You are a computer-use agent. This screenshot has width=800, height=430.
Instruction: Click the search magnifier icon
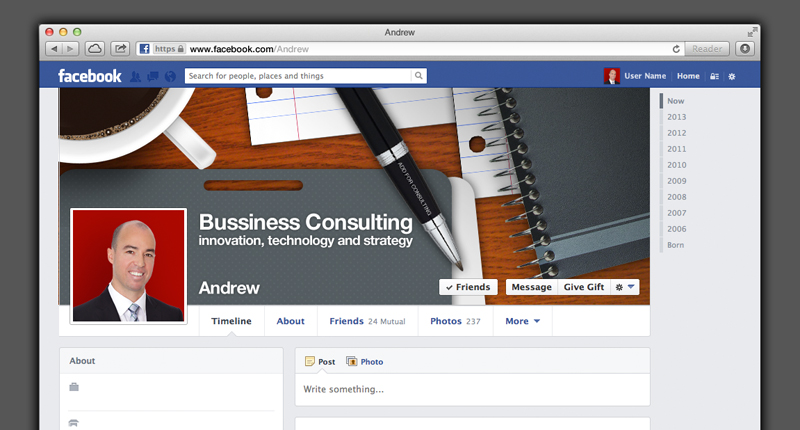coord(418,75)
